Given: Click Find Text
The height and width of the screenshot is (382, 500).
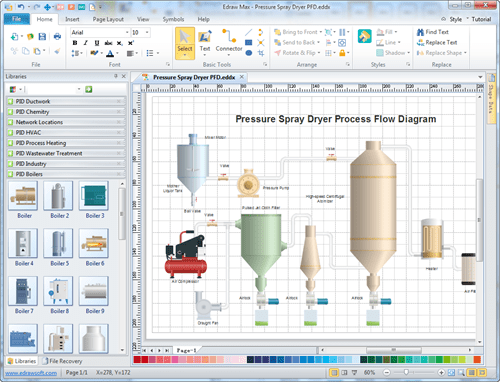Looking at the screenshot, I should [x=433, y=32].
